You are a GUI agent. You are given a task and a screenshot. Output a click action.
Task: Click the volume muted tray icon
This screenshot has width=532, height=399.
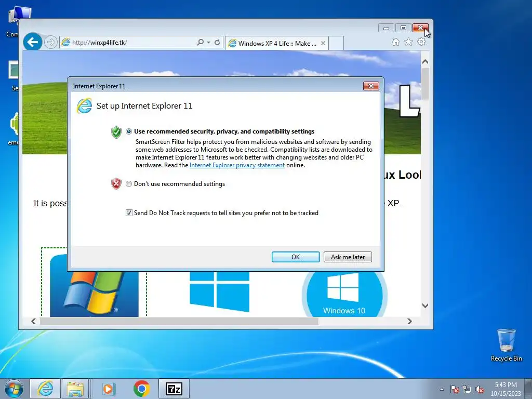(480, 389)
